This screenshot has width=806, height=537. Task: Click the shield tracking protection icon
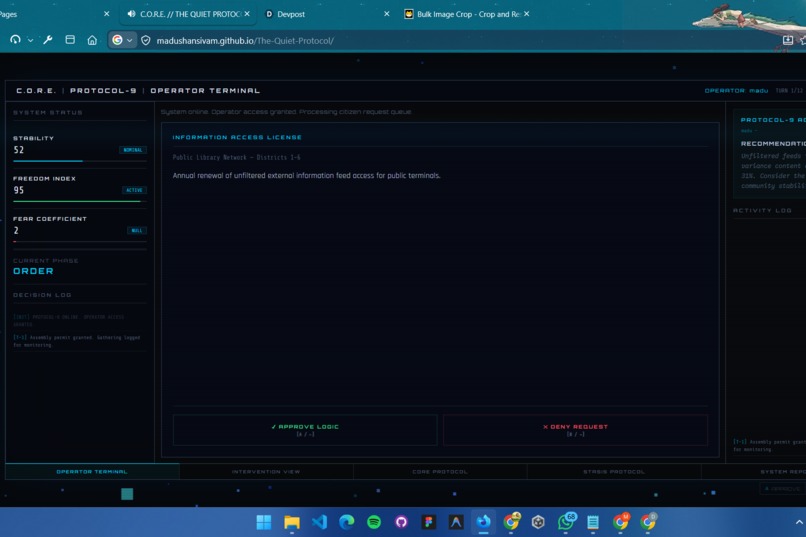pyautogui.click(x=146, y=40)
